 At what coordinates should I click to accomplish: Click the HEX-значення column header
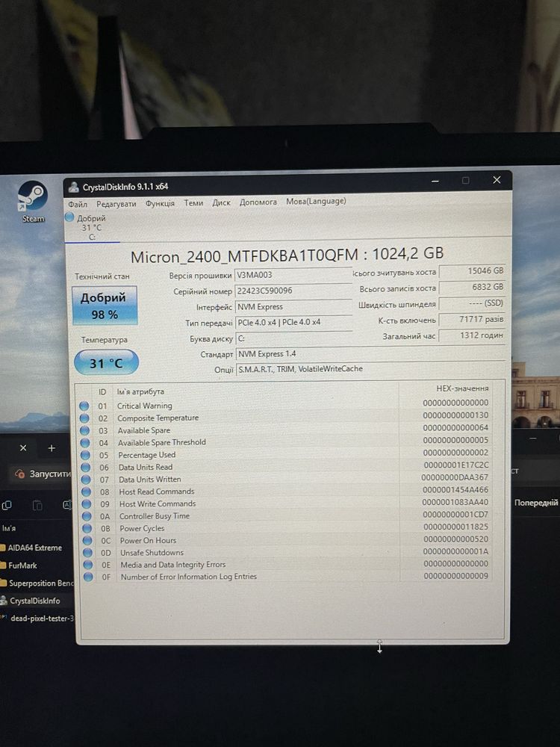click(x=462, y=388)
